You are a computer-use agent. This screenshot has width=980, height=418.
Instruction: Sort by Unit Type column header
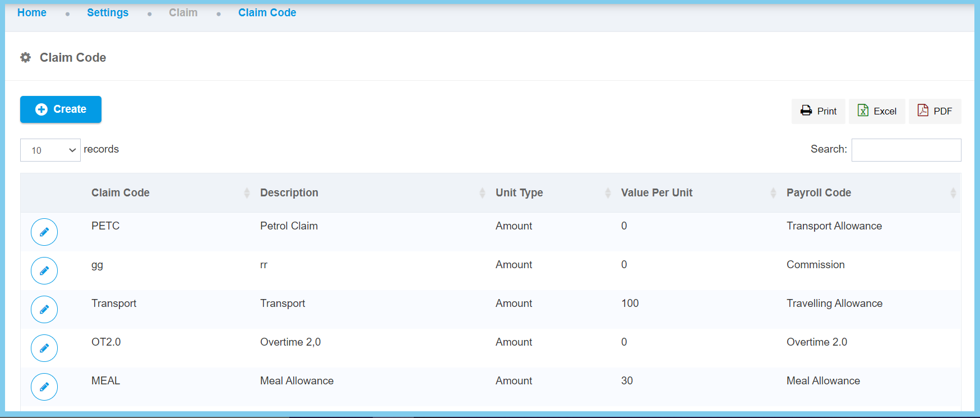[x=519, y=193]
